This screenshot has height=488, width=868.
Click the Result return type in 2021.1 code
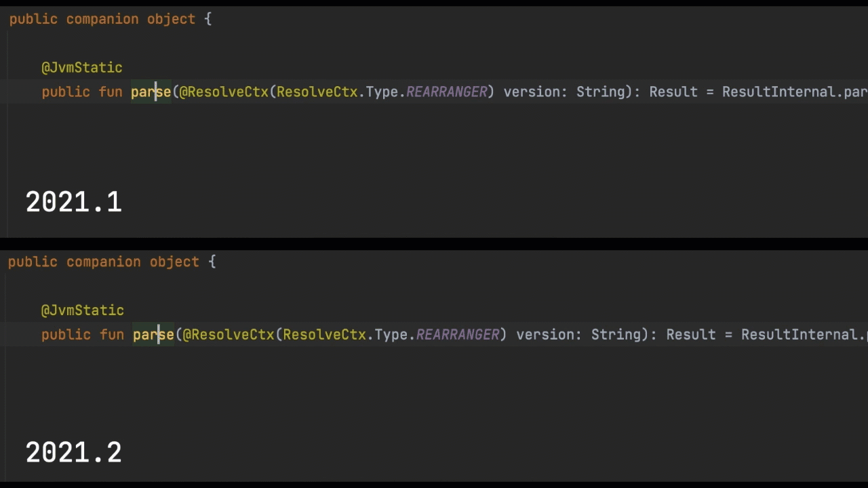[673, 92]
